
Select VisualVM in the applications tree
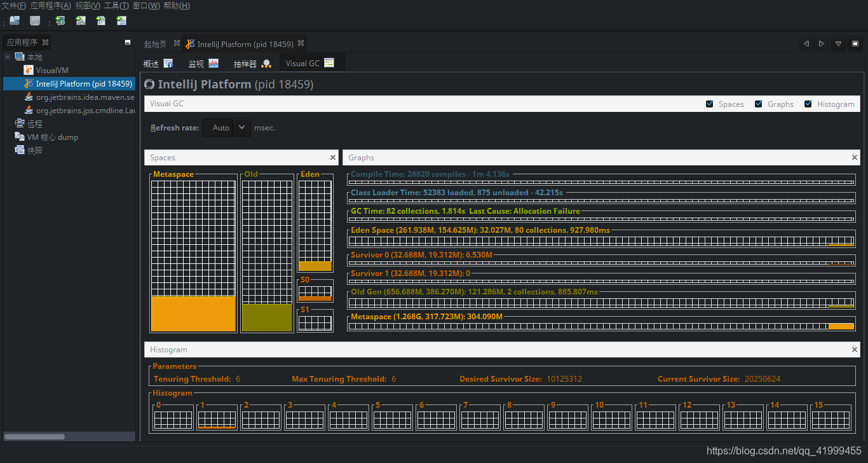click(52, 70)
